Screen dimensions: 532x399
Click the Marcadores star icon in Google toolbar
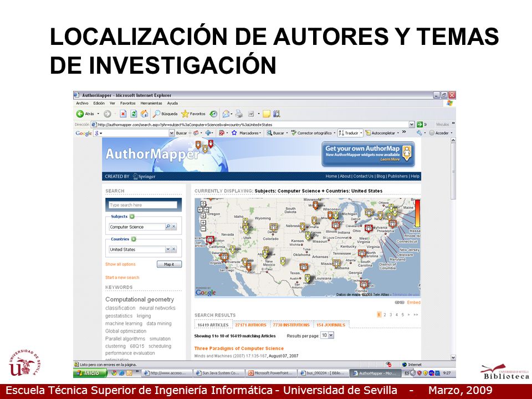tap(234, 133)
